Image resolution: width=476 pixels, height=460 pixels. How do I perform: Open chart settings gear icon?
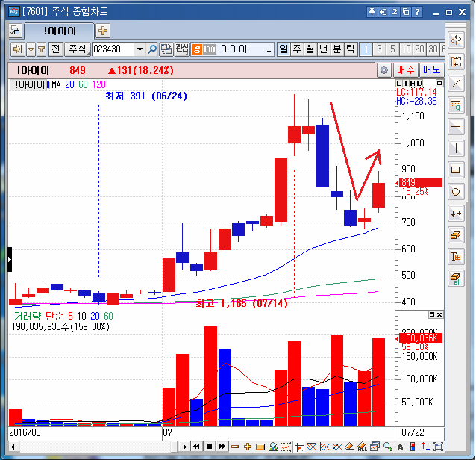coord(383,70)
